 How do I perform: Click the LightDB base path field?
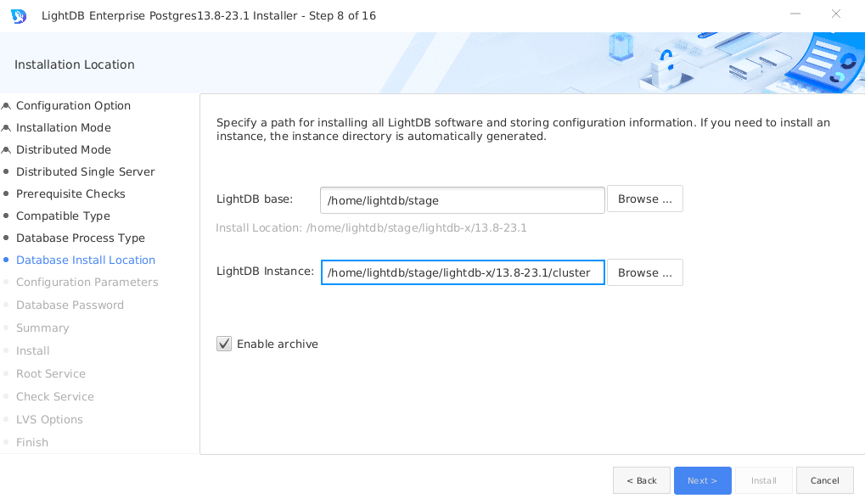(463, 200)
